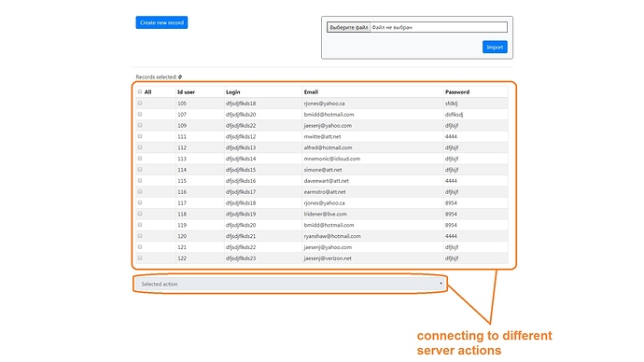Tick the checkbox in row 118
Image resolution: width=644 pixels, height=362 pixels.
140,214
